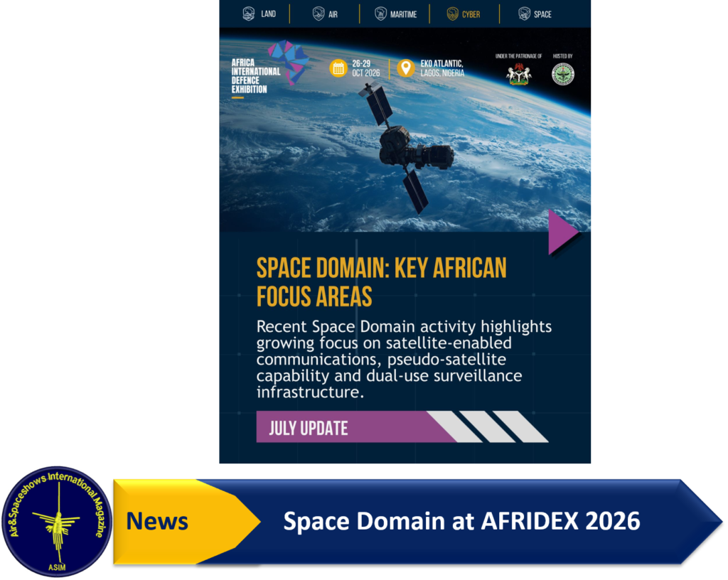
Task: Click 'EKO ATLANTIC, LAGOS, NIGERIA' venue text
Action: 442,68
